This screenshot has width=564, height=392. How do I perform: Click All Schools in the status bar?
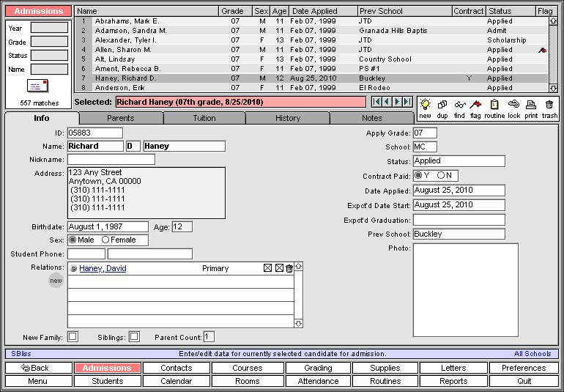tap(533, 354)
